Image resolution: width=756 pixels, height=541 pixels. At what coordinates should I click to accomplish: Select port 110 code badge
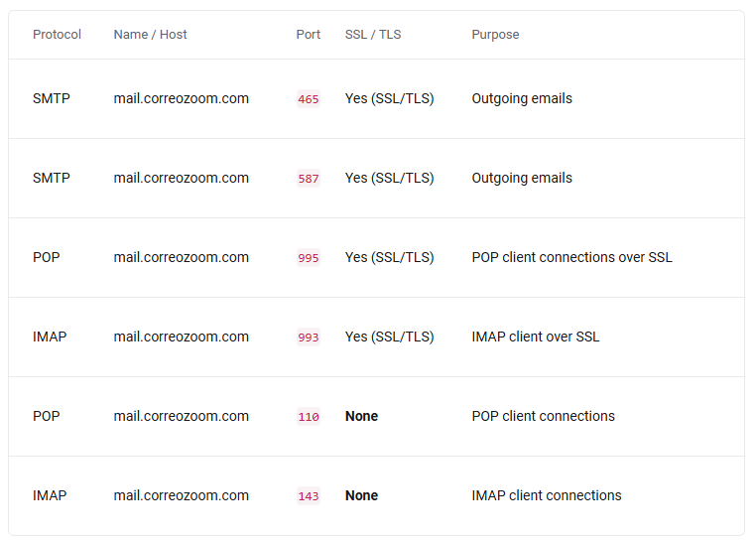309,417
